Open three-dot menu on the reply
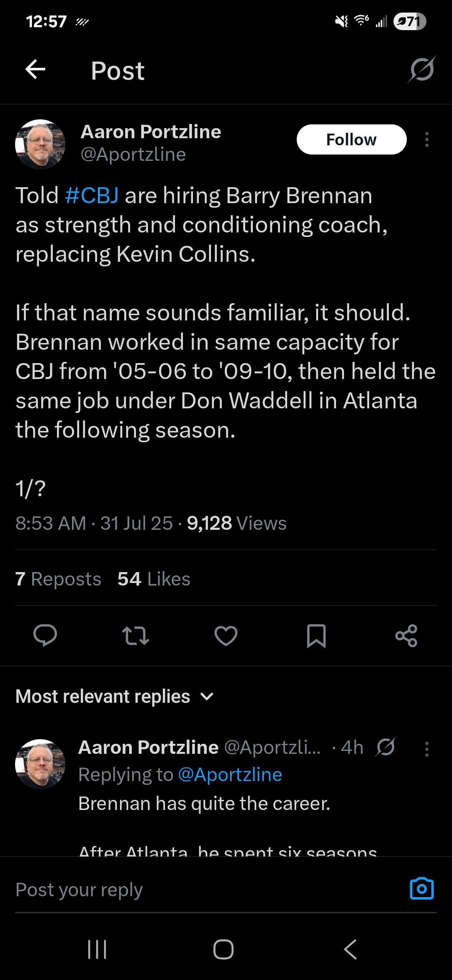452x980 pixels. tap(426, 749)
